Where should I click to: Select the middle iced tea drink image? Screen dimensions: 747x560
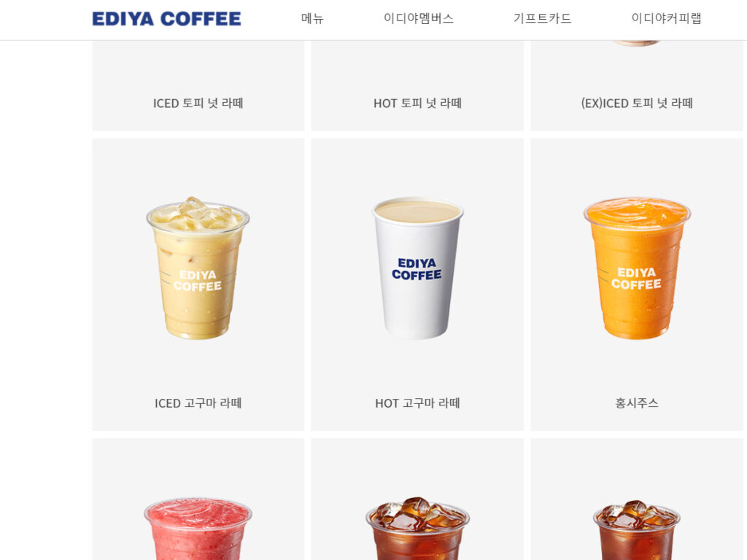coord(417,529)
